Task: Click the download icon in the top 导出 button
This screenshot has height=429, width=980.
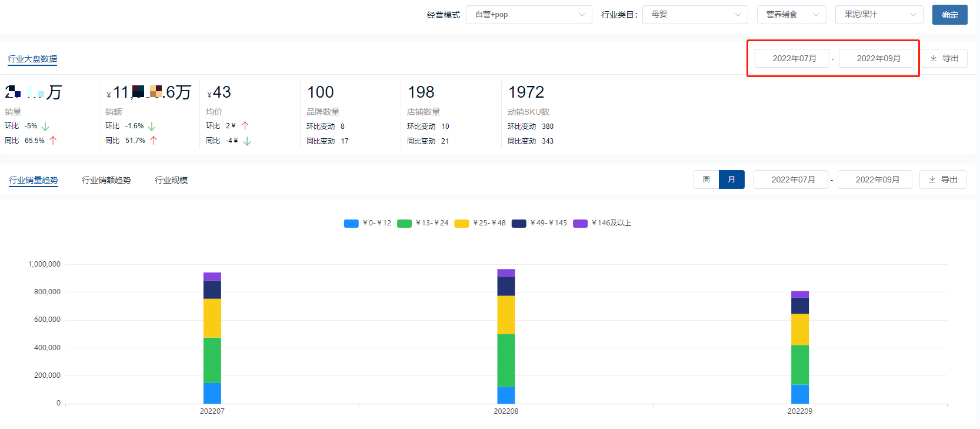Action: [x=933, y=58]
